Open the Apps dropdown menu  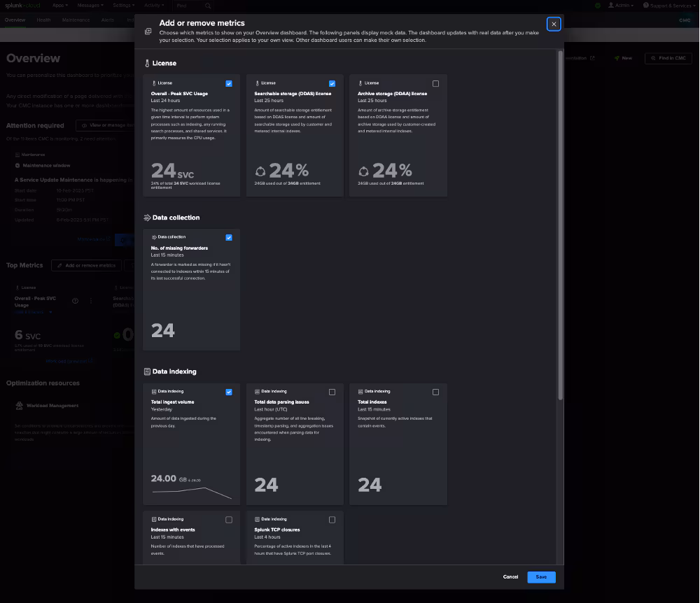pyautogui.click(x=60, y=5)
